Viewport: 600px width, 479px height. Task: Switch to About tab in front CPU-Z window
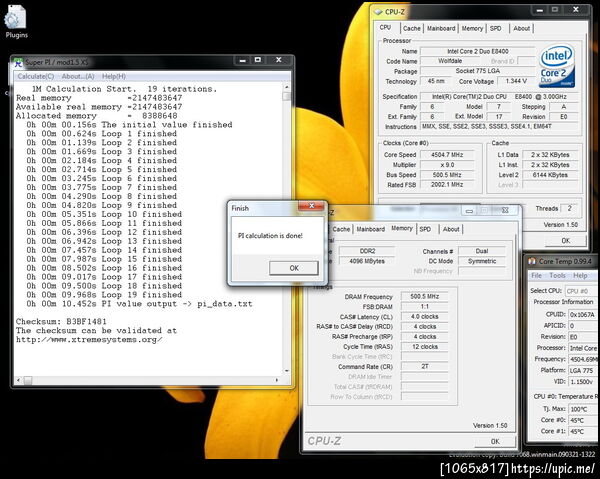pos(451,229)
